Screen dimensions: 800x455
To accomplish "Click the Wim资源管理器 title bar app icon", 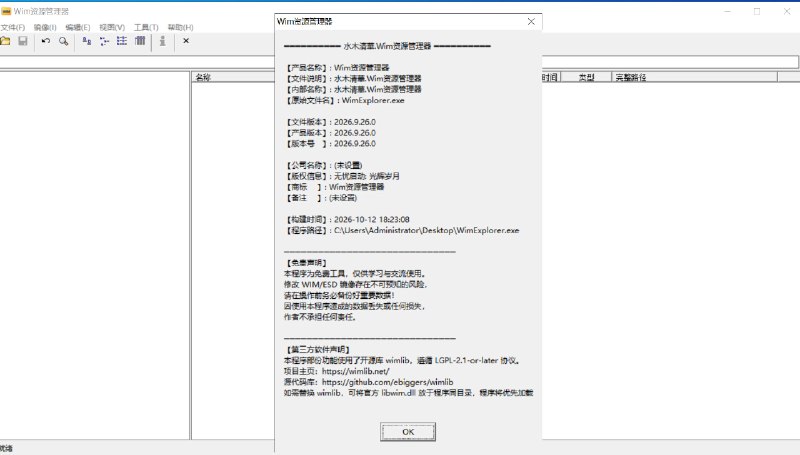I will click(x=6, y=11).
